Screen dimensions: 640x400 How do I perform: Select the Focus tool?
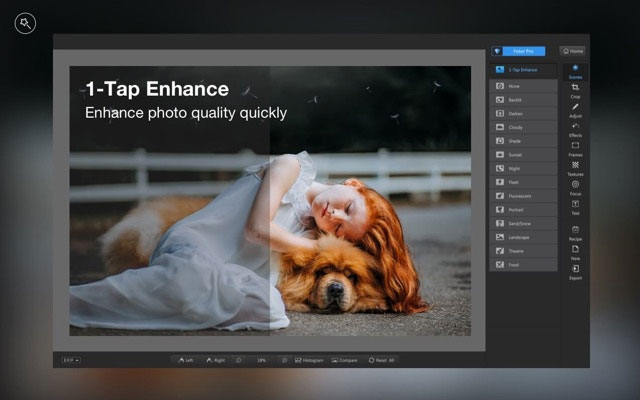coord(575,188)
